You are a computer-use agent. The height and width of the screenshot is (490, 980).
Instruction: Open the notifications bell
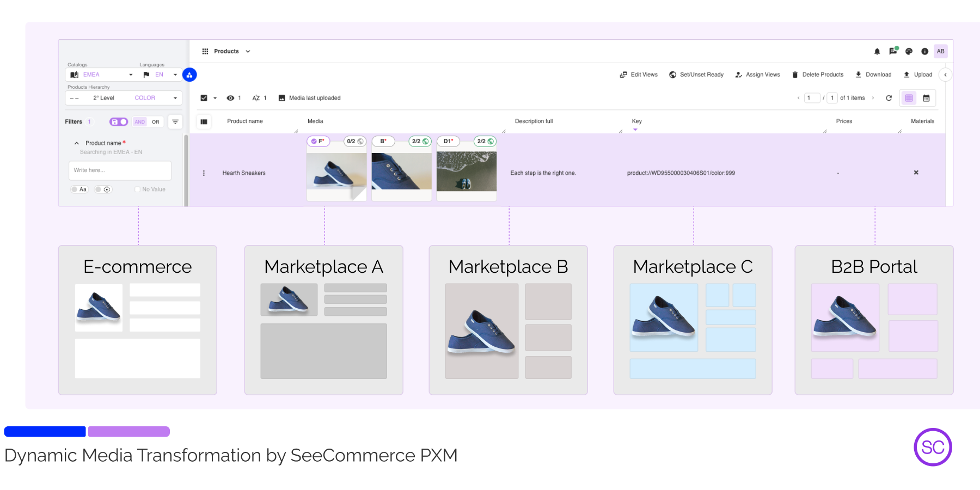pos(877,51)
